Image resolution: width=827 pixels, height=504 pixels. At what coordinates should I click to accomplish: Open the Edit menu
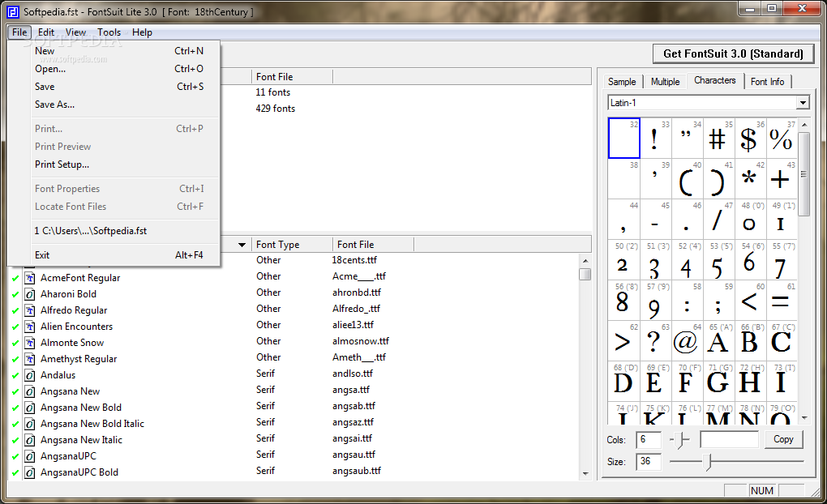(x=46, y=32)
